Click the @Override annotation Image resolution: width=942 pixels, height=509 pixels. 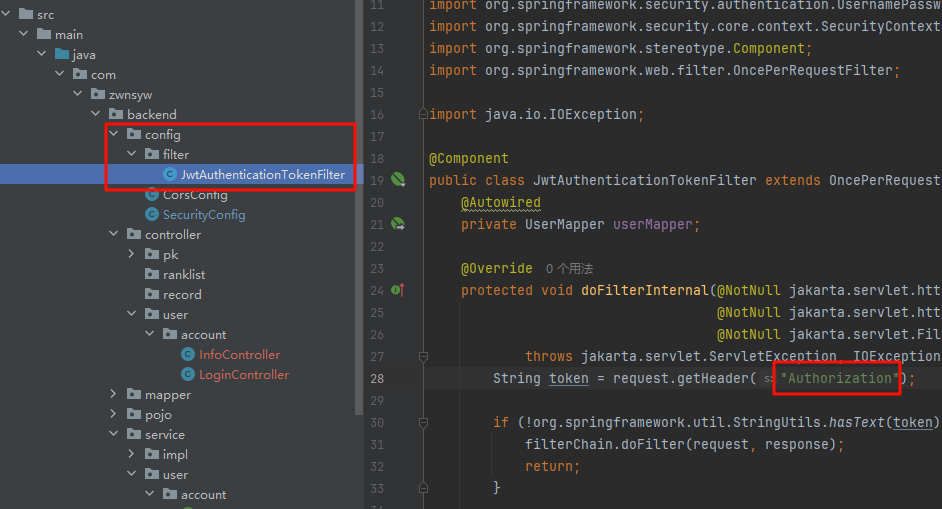pyautogui.click(x=496, y=268)
